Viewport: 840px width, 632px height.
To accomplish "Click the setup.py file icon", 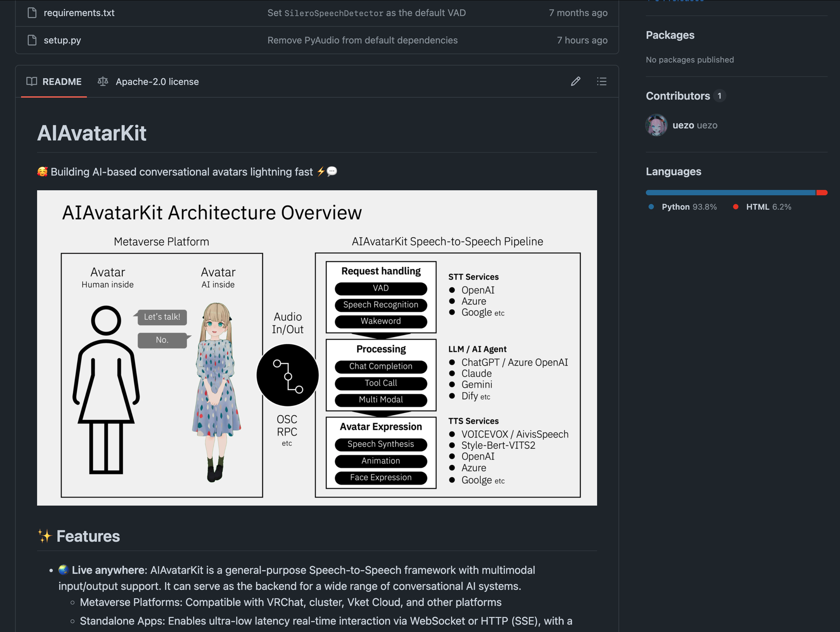I will point(32,40).
